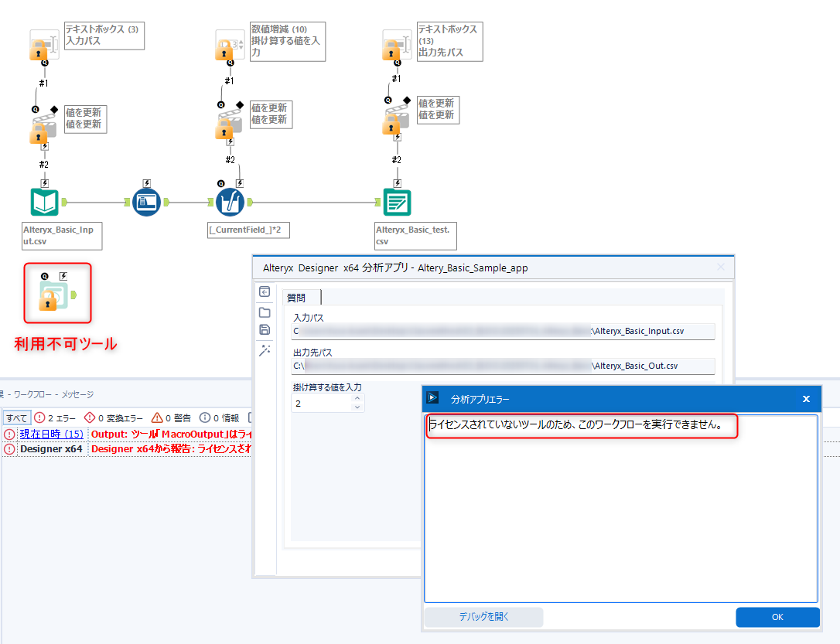The width and height of the screenshot is (840, 644).
Task: Click the Designer x64 source cell
Action: point(51,449)
